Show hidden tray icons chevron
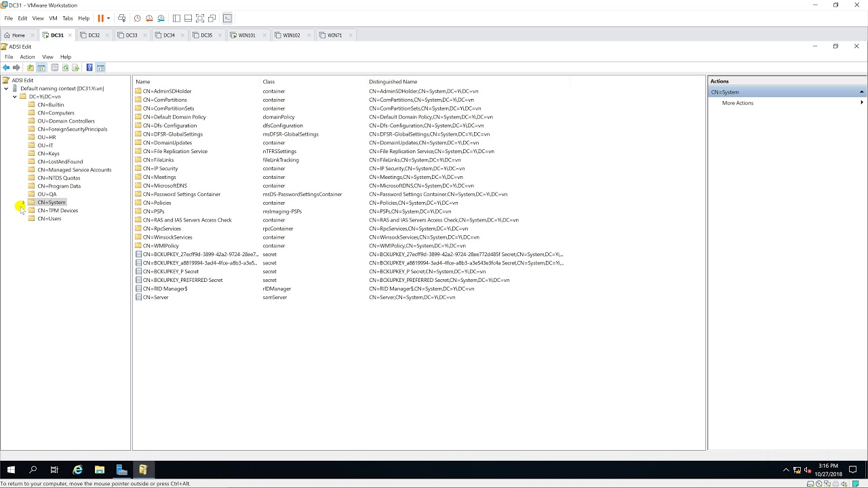The width and height of the screenshot is (868, 488). point(786,470)
